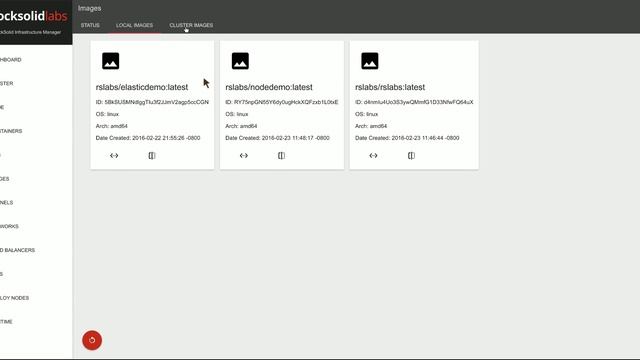Click Date Created 2016-02-23 11:48:17 text
This screenshot has width=640, height=360.
click(x=278, y=138)
